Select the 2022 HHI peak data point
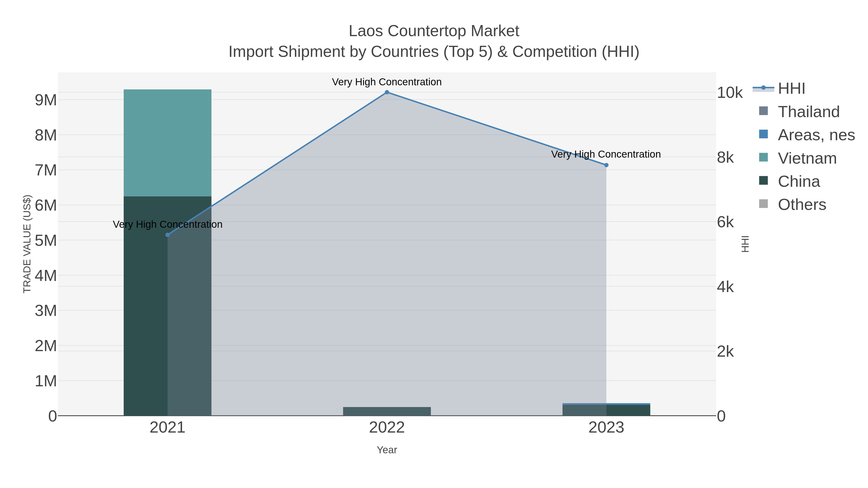The width and height of the screenshot is (868, 488). tap(387, 92)
